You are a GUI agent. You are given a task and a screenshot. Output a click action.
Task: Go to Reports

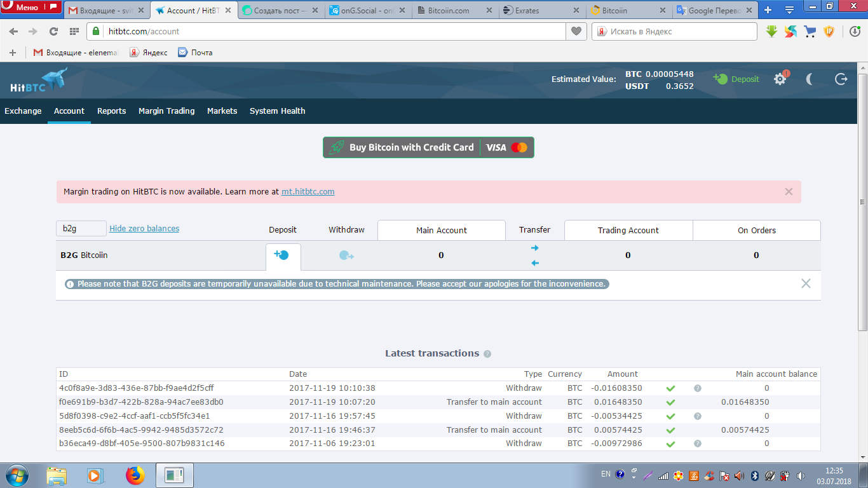click(112, 111)
